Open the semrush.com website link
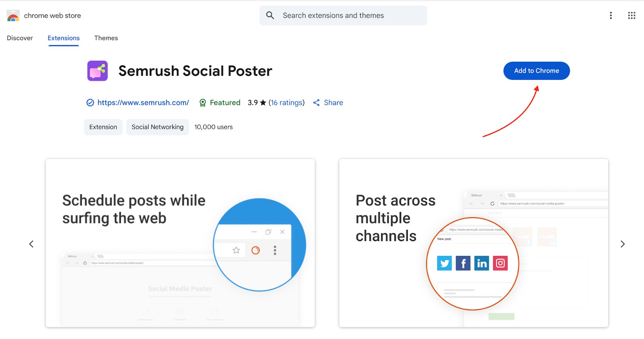 tap(143, 103)
